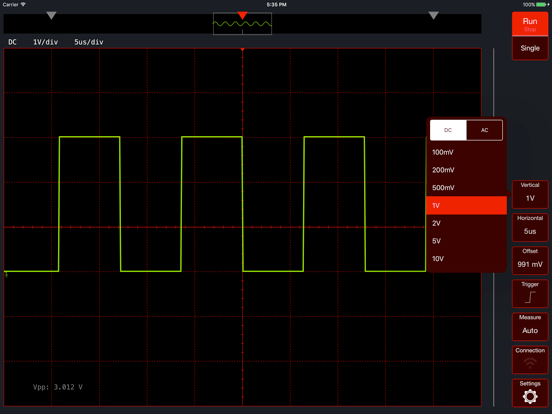The width and height of the screenshot is (552, 414).
Task: Click the green ground level arrow marker
Action: pyautogui.click(x=6, y=275)
